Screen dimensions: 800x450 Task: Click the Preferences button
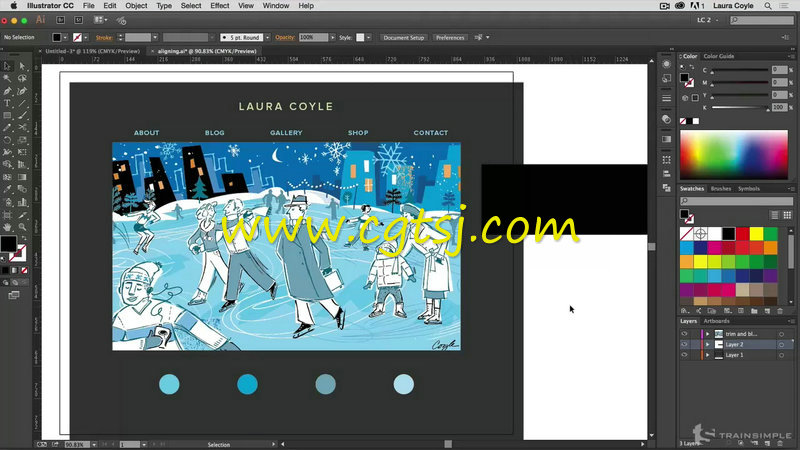coord(450,38)
